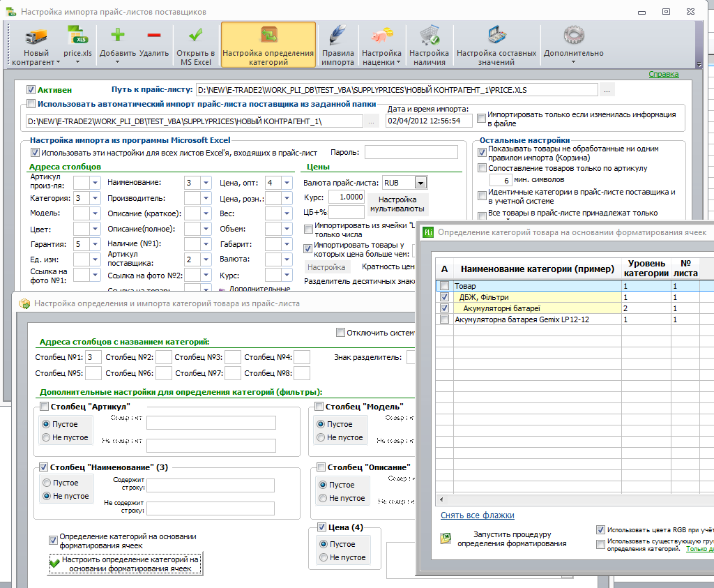The width and height of the screenshot is (714, 588).
Task: Click the Пароль input field
Action: tap(411, 152)
